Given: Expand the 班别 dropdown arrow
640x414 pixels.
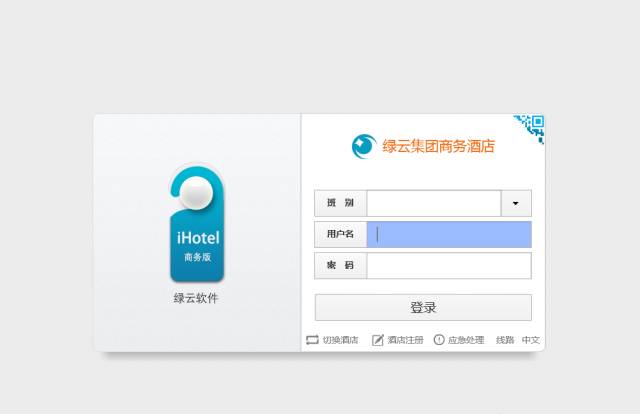Looking at the screenshot, I should [516, 203].
